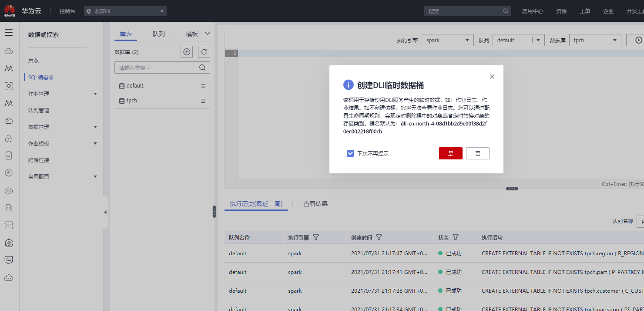Open the 执行引擎 spark dropdown
Image resolution: width=644 pixels, height=311 pixels.
pos(448,40)
